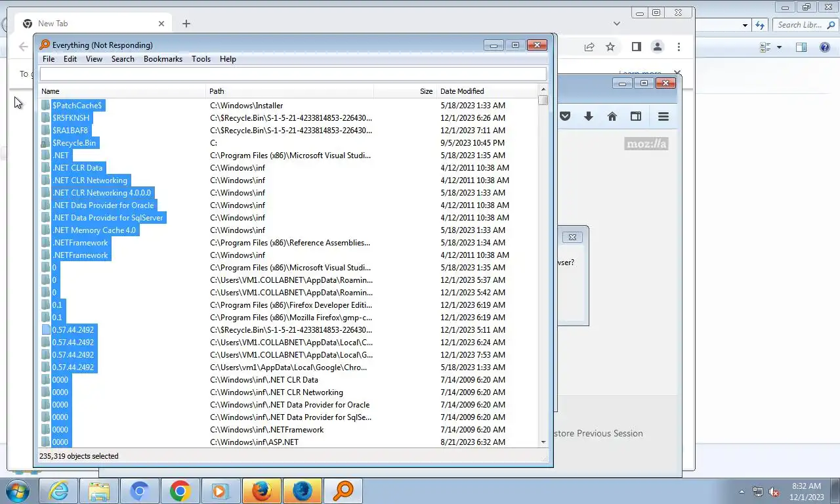Screen dimensions: 840x504
Task: Open Firefox hamburger menu
Action: click(x=663, y=116)
